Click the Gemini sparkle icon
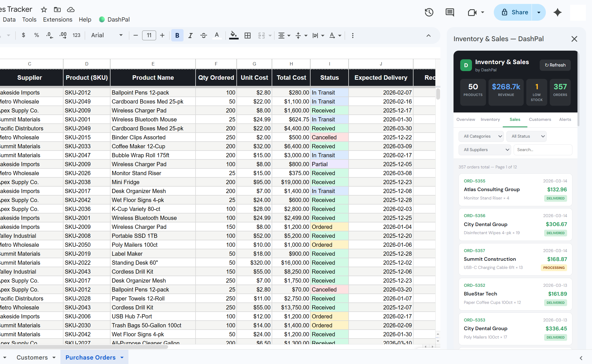This screenshot has height=364, width=592. click(557, 12)
